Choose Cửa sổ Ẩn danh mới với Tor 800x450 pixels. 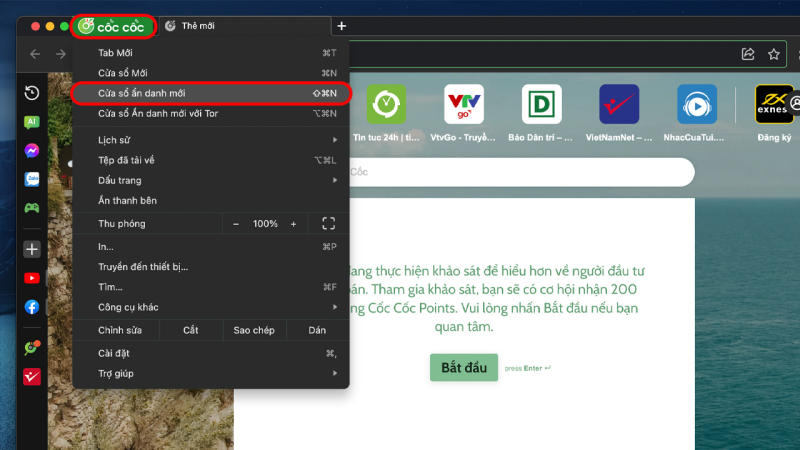point(211,113)
